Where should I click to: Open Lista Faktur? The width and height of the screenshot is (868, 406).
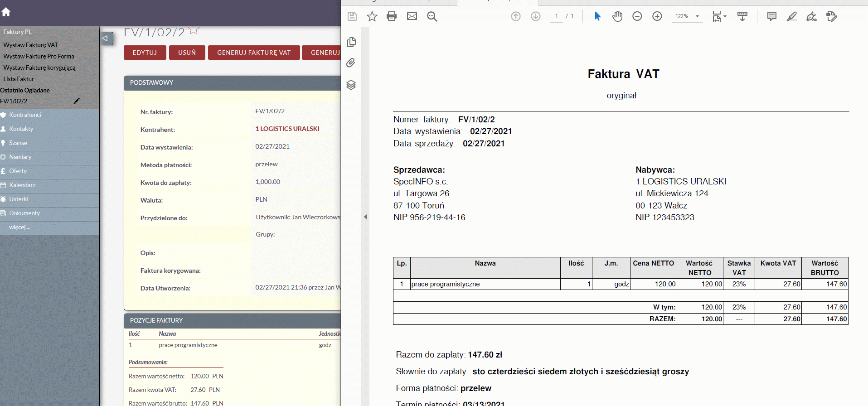19,79
